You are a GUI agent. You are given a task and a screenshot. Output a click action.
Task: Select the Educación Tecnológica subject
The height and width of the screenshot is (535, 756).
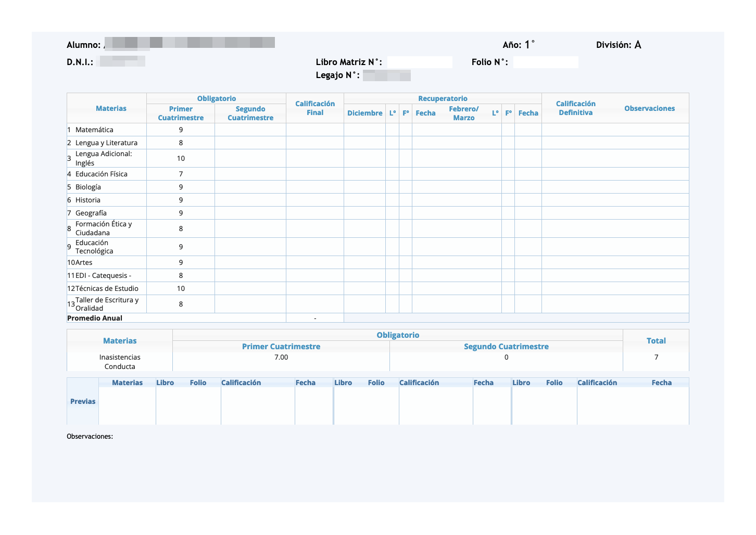point(94,247)
